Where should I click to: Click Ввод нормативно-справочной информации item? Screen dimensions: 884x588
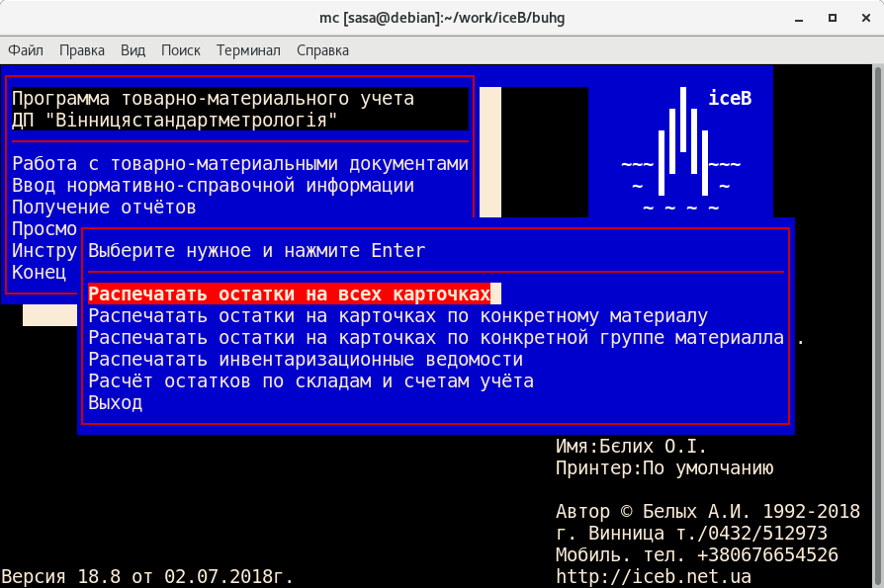click(x=214, y=186)
